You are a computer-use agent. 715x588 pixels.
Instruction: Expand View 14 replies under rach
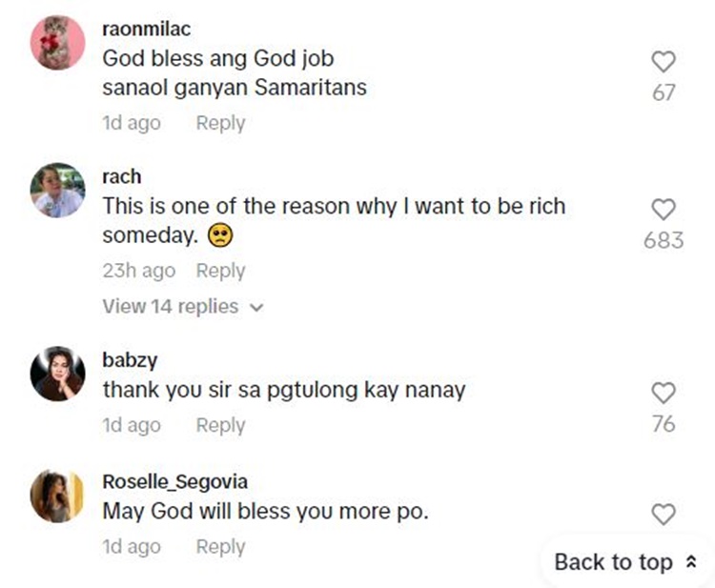(172, 306)
